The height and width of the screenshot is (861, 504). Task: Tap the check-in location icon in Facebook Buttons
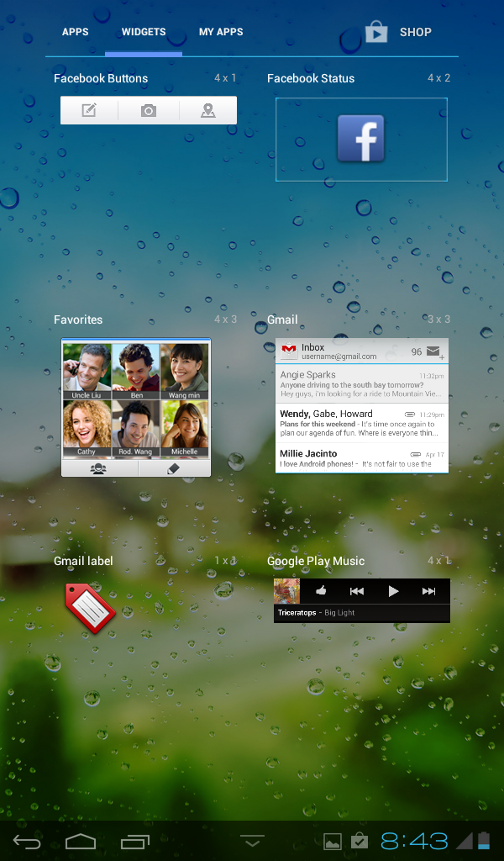207,110
